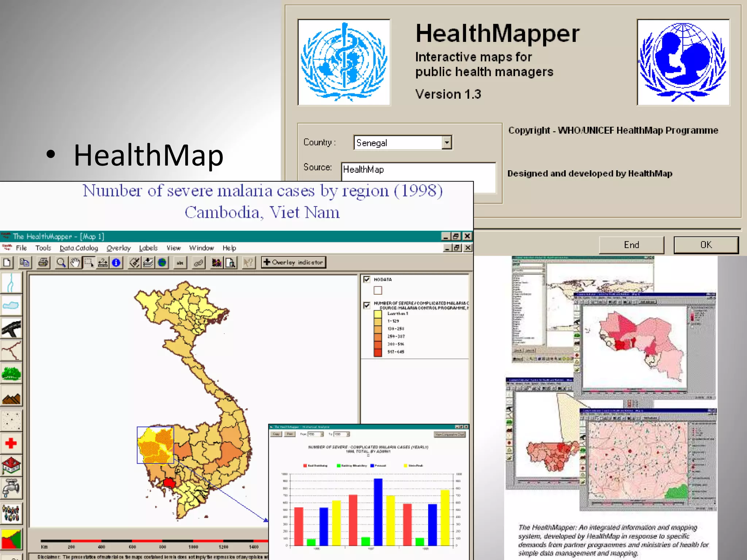The image size is (747, 560).
Task: Toggle the population crowd layer icon
Action: (x=11, y=513)
